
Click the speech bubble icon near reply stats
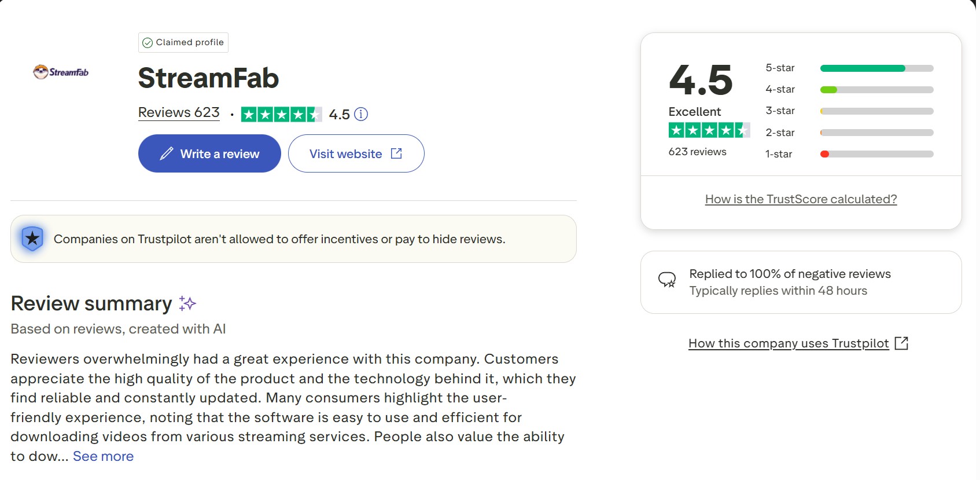click(x=668, y=280)
